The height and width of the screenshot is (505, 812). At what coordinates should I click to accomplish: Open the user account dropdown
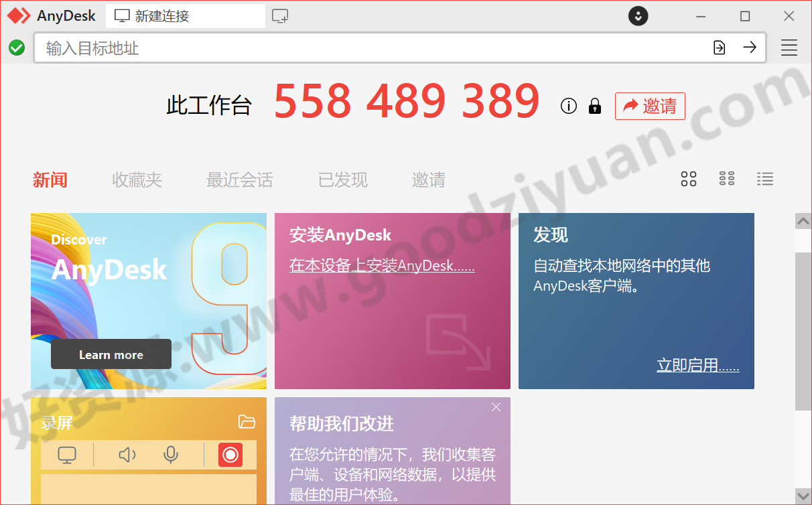[638, 15]
